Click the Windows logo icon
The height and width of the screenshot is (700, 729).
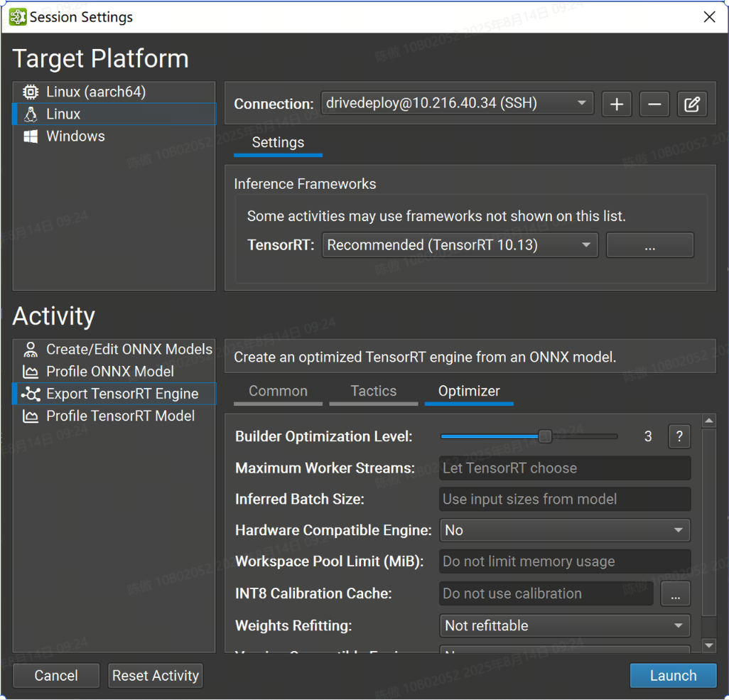(x=31, y=136)
